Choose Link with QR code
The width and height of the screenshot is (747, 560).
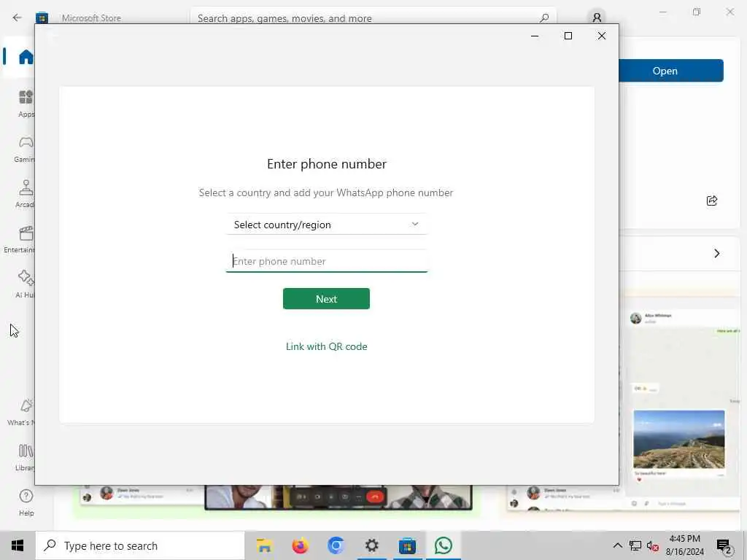point(326,346)
